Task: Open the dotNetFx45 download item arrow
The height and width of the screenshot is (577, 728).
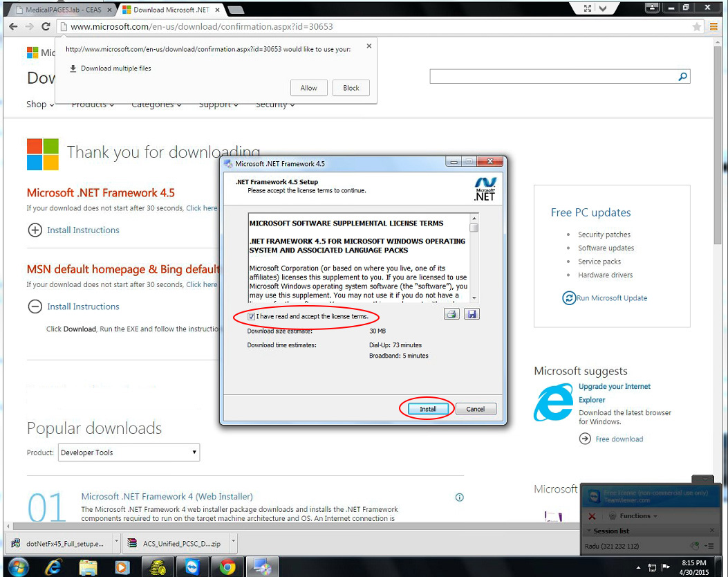Action: (x=117, y=542)
